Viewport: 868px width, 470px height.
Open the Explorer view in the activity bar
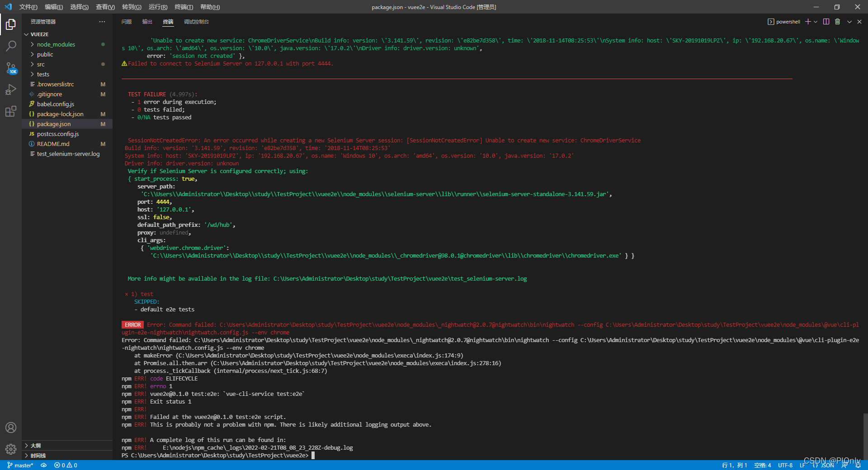[11, 24]
